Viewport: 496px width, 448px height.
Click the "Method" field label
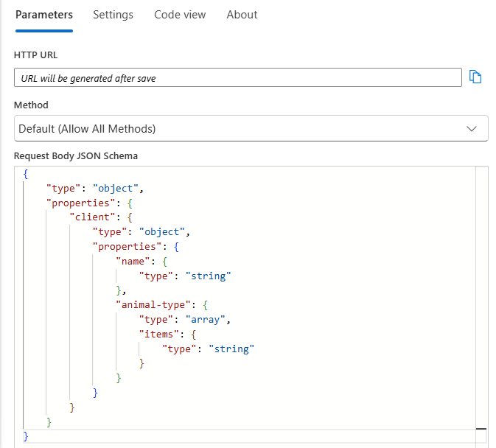(x=31, y=105)
